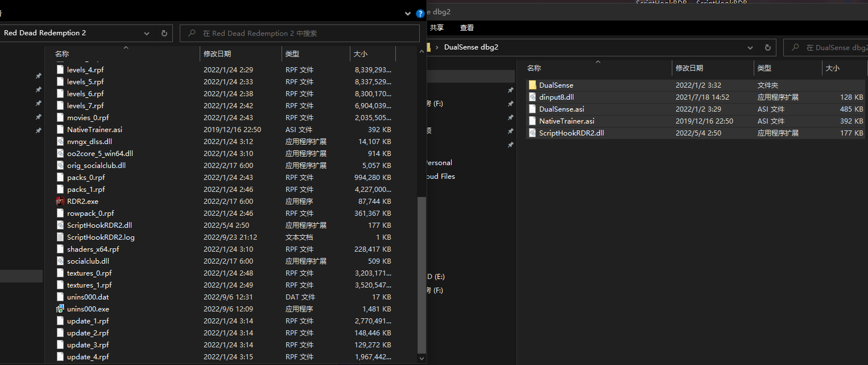Click the levels_5.rpf file icon
This screenshot has width=868, height=365.
(60, 81)
